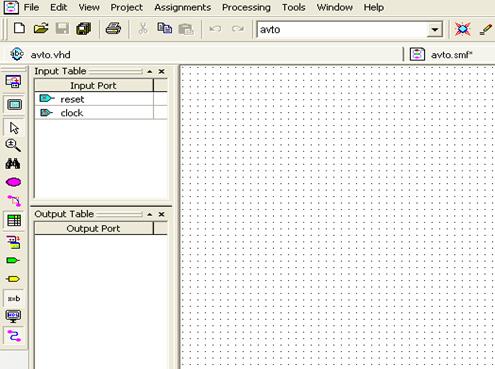
Task: Click the Paste clipboard icon
Action: (186, 29)
